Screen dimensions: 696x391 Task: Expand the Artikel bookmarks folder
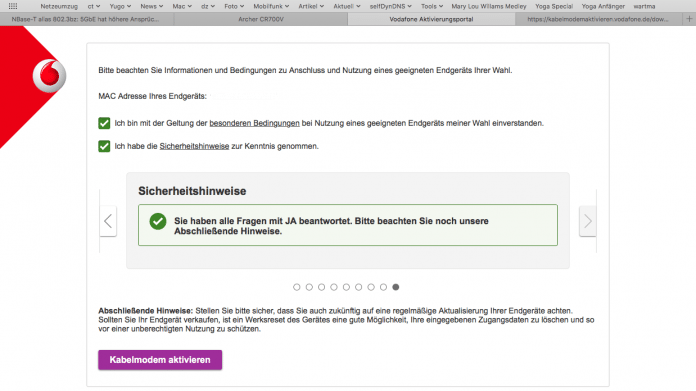[x=311, y=6]
